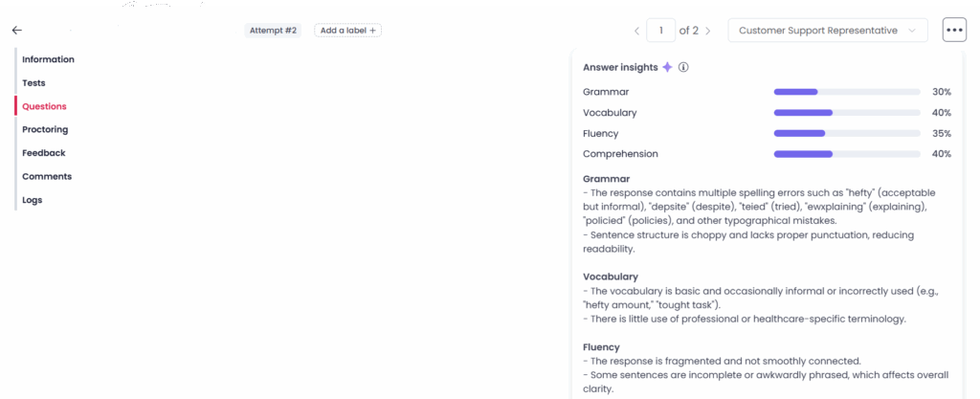Click the info icon beside Answer insights

point(683,67)
